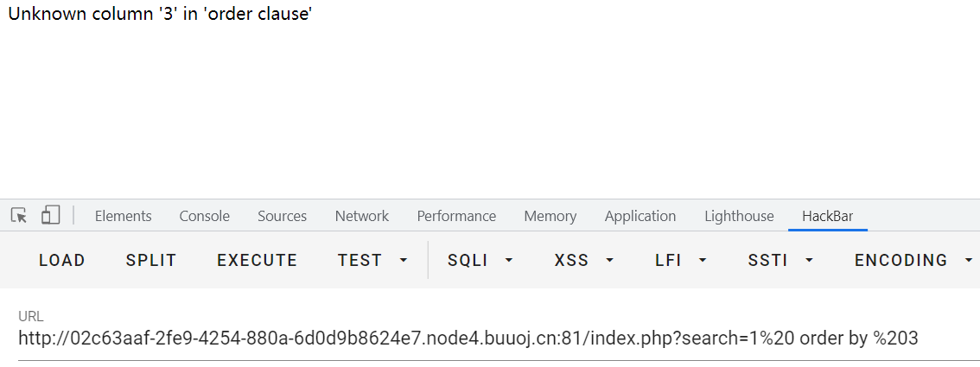
Task: Run the request with EXECUTE
Action: coord(257,260)
